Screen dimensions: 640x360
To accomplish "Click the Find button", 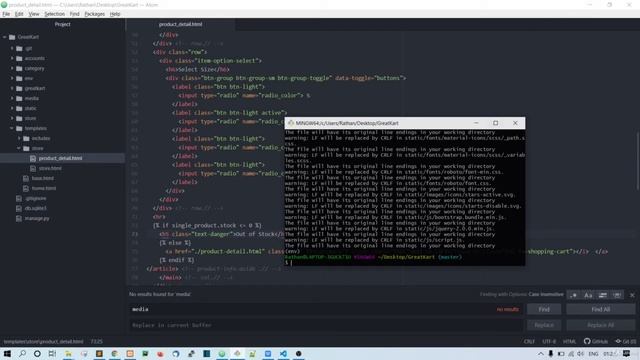I will 544,309.
